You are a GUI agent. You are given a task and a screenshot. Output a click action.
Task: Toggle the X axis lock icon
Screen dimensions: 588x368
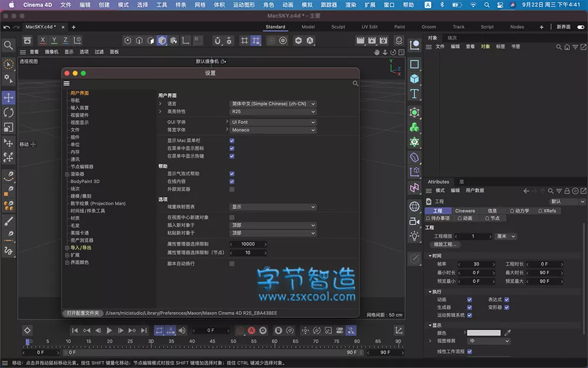pos(43,41)
